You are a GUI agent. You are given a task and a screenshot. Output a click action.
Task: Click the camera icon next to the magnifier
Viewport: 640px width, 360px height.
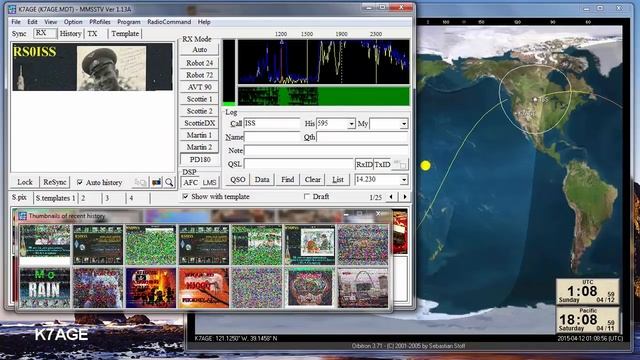coord(156,182)
